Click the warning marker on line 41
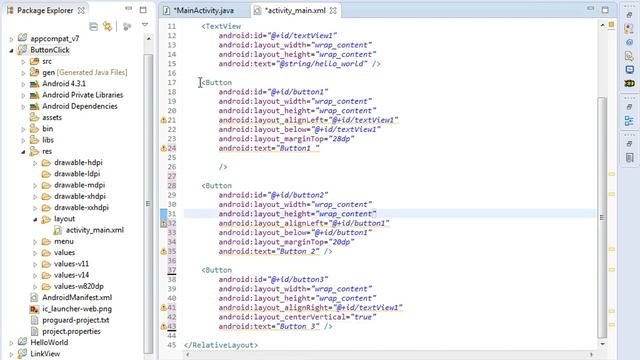The width and height of the screenshot is (640, 360). coord(163,308)
